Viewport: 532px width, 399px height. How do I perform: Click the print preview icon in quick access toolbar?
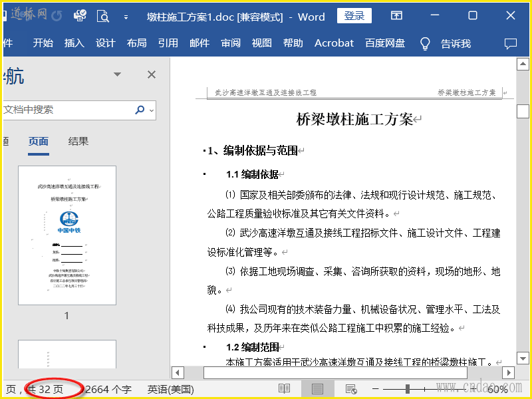(102, 17)
